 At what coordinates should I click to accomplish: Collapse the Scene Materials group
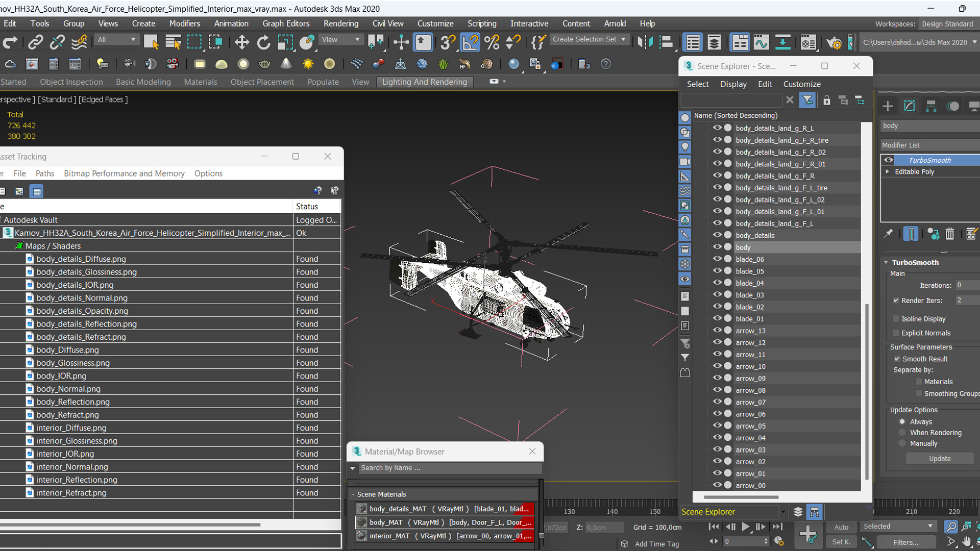point(353,494)
